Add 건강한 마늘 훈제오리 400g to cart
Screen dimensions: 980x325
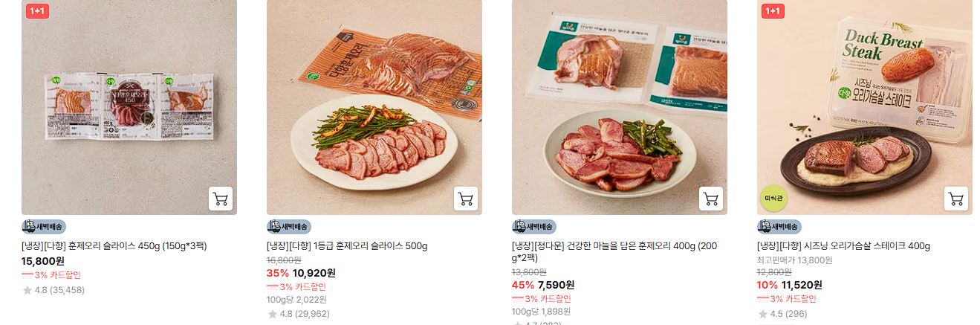pyautogui.click(x=711, y=199)
